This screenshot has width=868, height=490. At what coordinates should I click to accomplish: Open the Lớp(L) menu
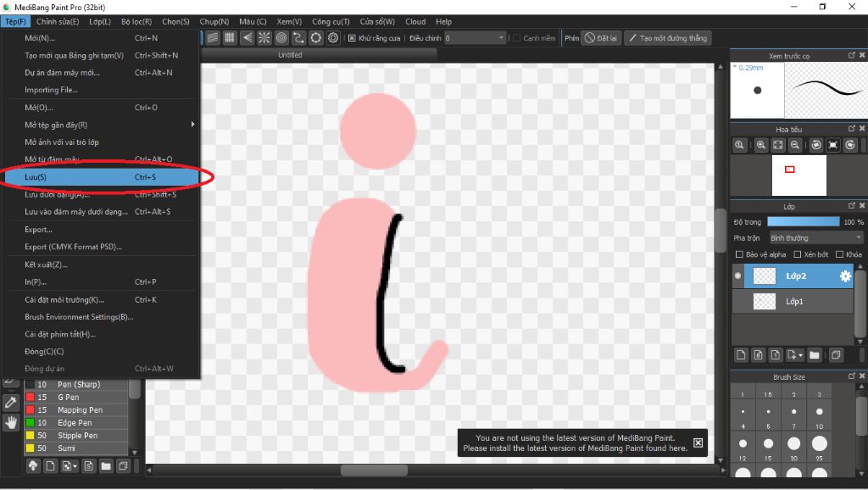[100, 21]
